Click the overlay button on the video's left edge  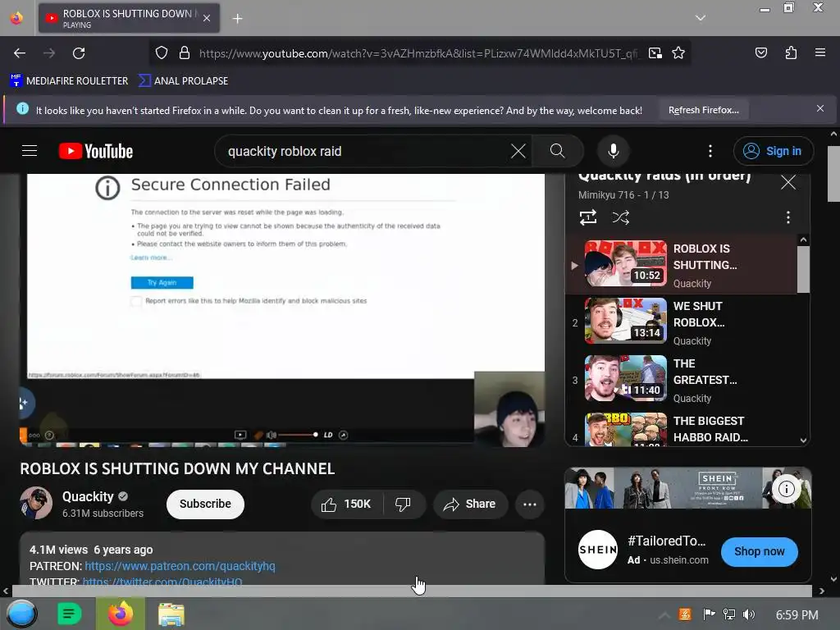pos(24,403)
